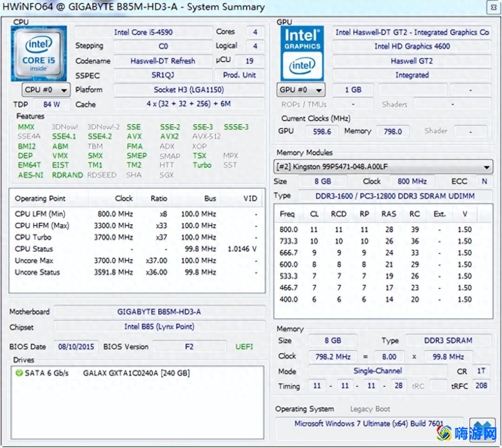This screenshot has width=502, height=448.
Task: Click the Haswell GT2 GPU codename field
Action: (x=412, y=61)
